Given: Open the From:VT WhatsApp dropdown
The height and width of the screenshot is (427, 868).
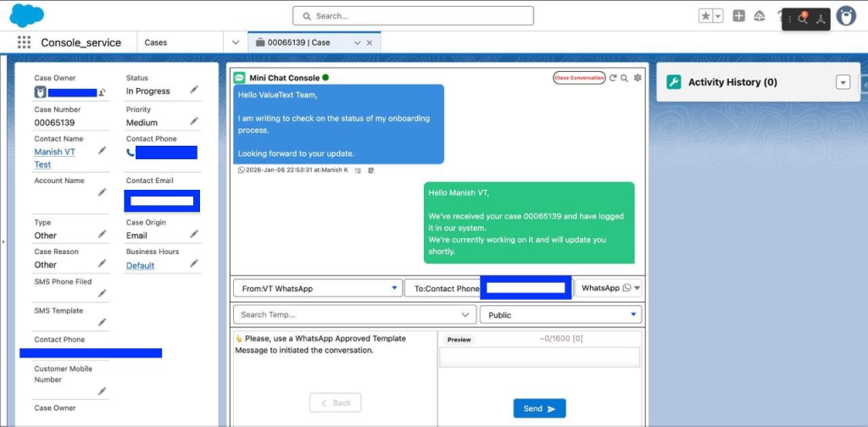Looking at the screenshot, I should coord(318,288).
